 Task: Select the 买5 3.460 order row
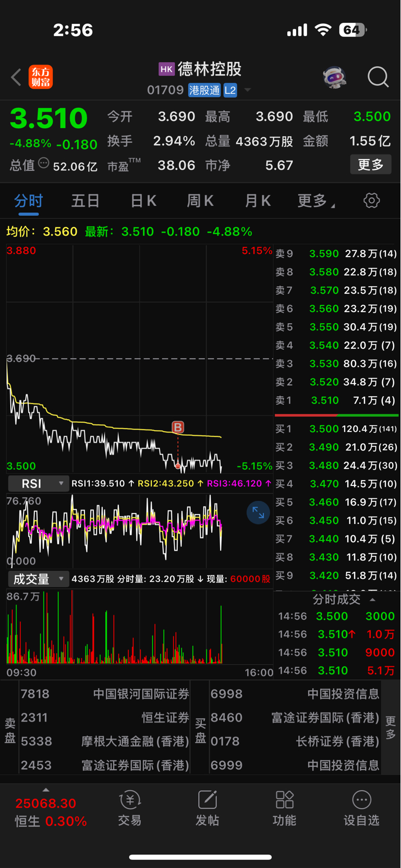pyautogui.click(x=336, y=502)
